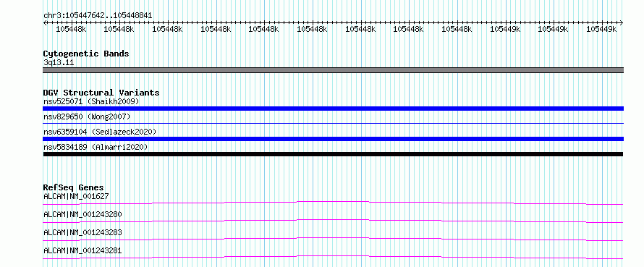The height and width of the screenshot is (267, 644).
Task: Select the nsv6359104 (Sedlazeck2020) variant label
Action: click(x=100, y=132)
